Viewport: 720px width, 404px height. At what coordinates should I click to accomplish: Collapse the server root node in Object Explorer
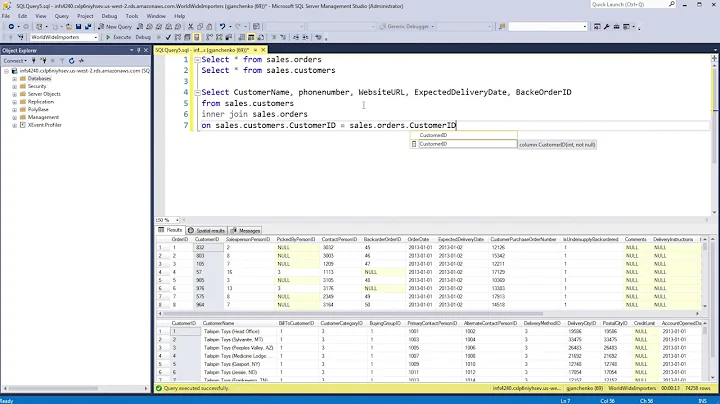[6, 71]
